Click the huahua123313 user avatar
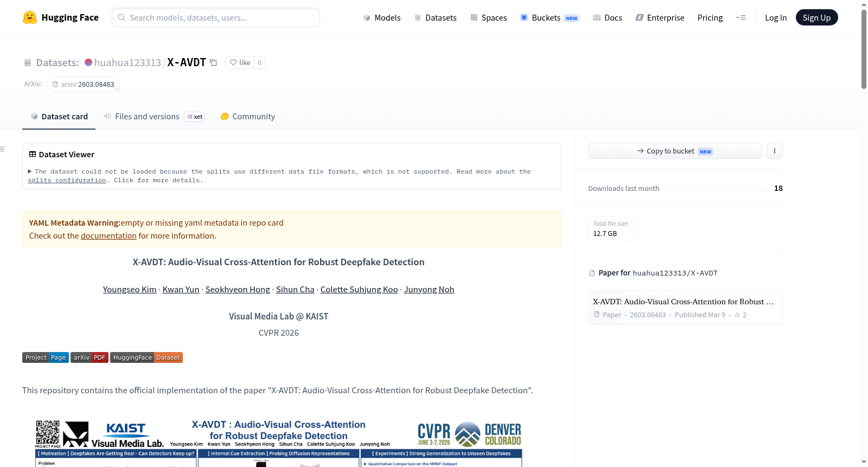This screenshot has width=868, height=467. click(x=88, y=62)
